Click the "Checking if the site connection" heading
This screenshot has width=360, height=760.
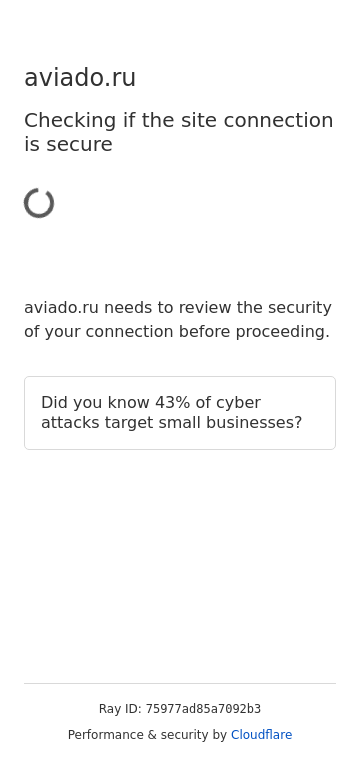click(179, 121)
